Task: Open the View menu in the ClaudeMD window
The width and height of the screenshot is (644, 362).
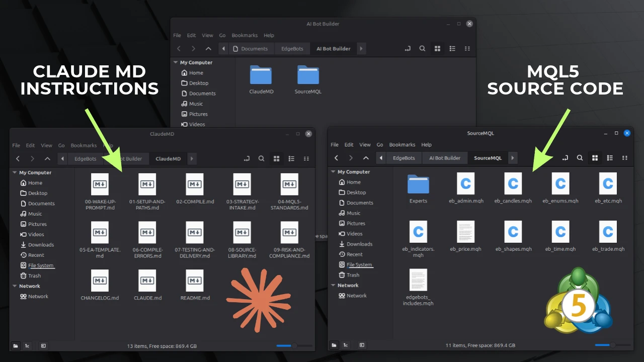Action: point(46,145)
